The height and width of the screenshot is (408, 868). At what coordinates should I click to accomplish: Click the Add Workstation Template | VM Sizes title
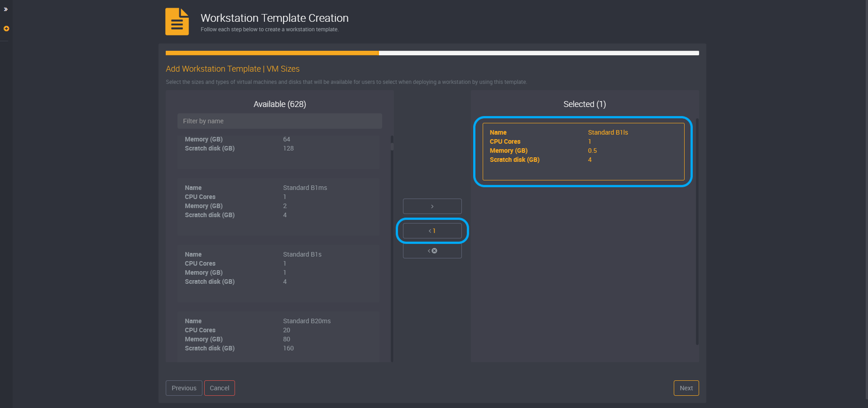[233, 69]
